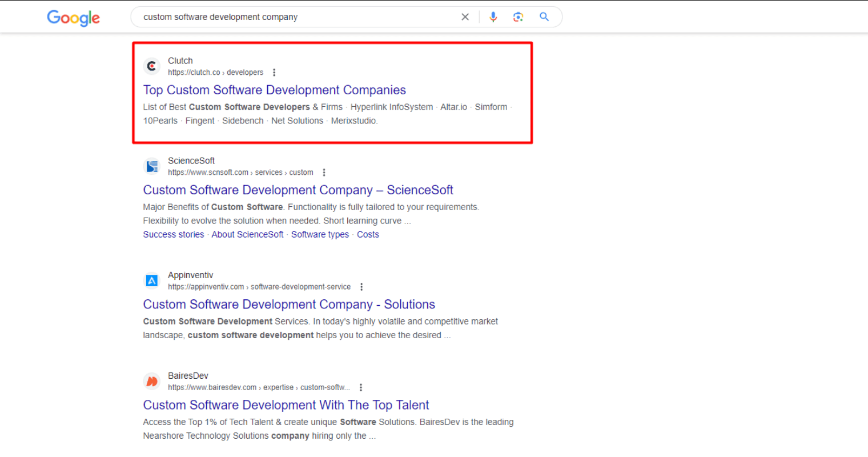Click the appinventiv.com URL breadcrumb
868x457 pixels.
[259, 287]
